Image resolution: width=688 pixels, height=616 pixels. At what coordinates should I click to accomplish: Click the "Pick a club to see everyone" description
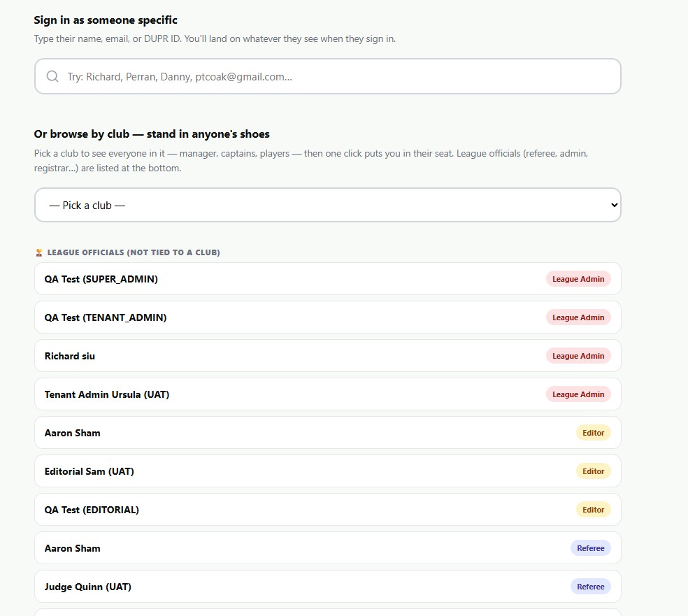311,161
